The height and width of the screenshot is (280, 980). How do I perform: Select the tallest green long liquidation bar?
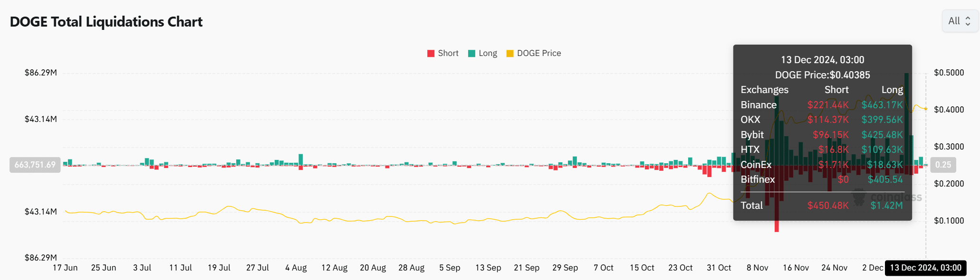click(907, 119)
